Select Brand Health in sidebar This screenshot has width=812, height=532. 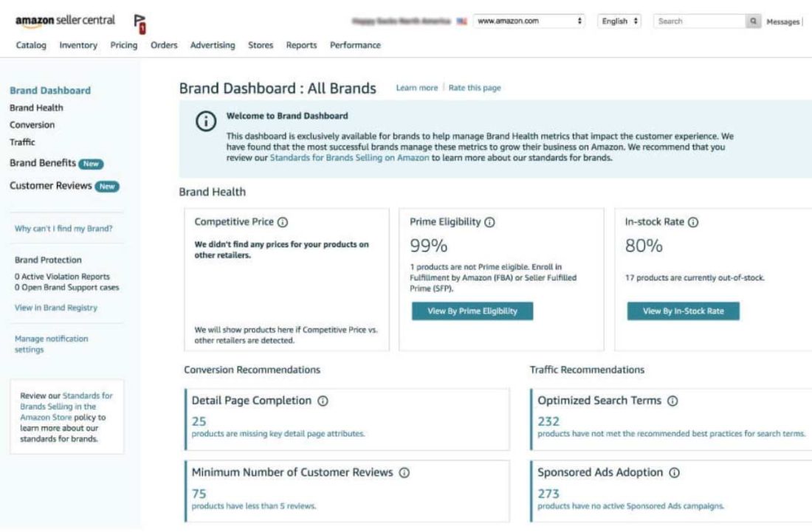point(36,108)
